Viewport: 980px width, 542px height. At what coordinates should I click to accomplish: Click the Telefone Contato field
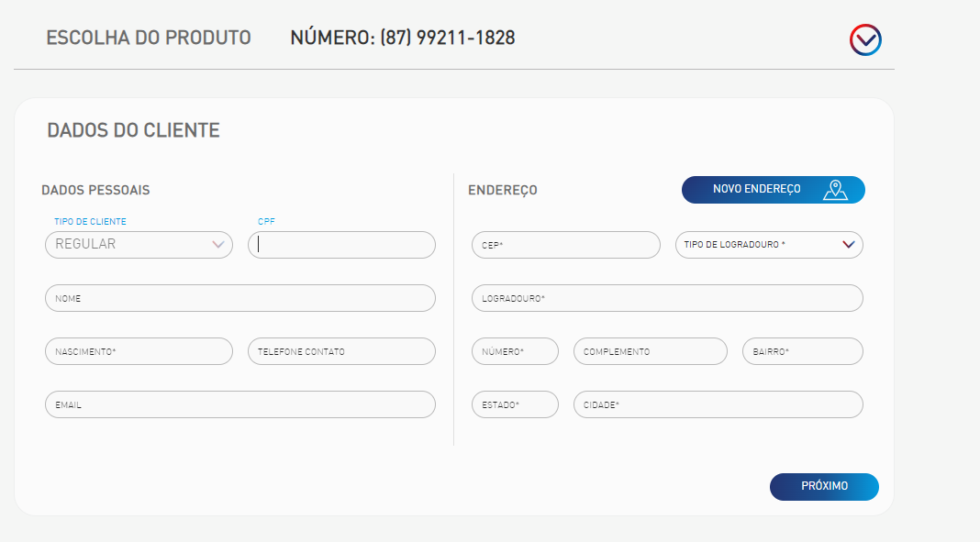pyautogui.click(x=341, y=351)
